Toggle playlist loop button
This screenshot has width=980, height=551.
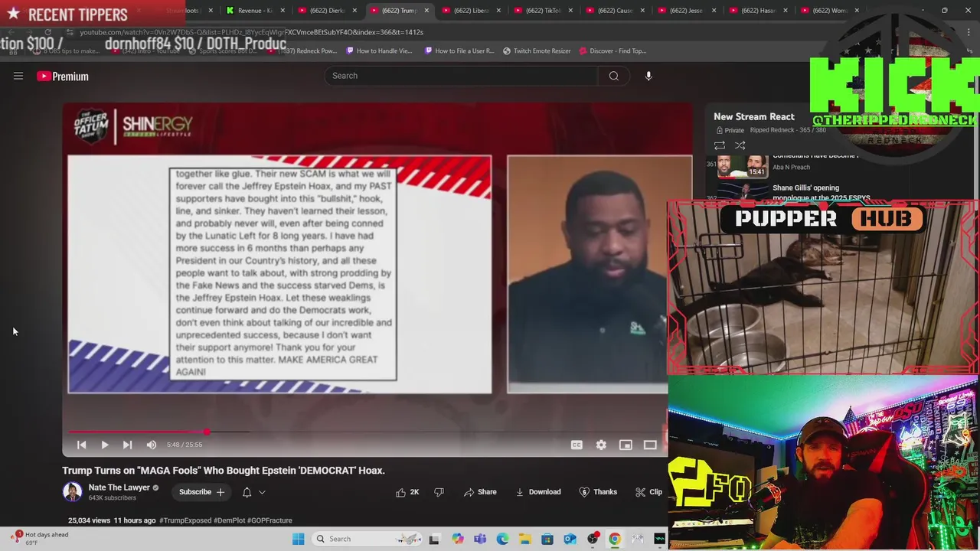[x=719, y=145]
